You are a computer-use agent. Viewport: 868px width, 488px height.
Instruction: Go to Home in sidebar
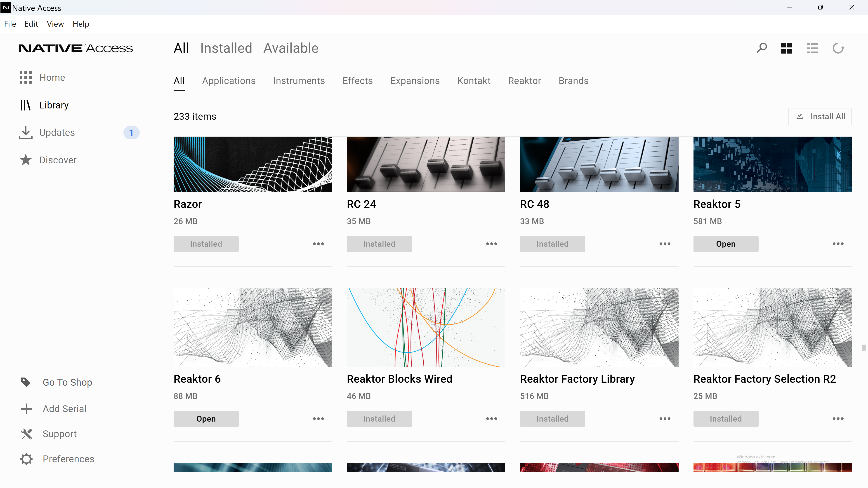pos(52,77)
